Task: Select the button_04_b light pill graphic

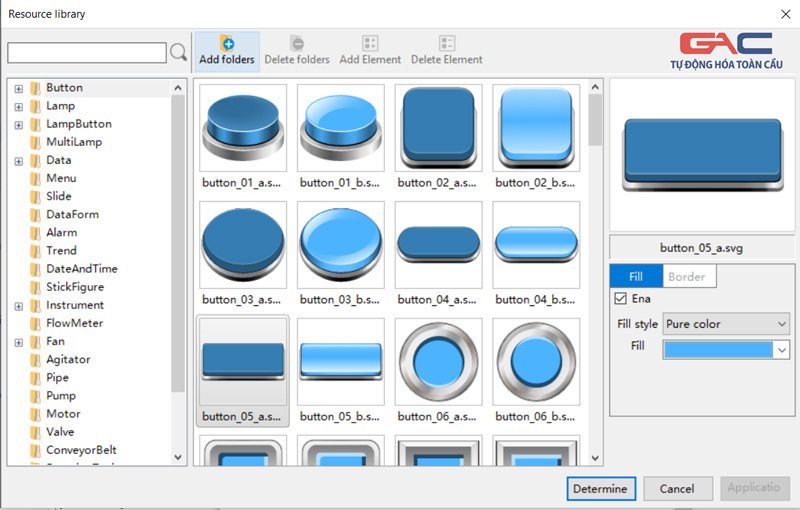Action: click(x=536, y=245)
